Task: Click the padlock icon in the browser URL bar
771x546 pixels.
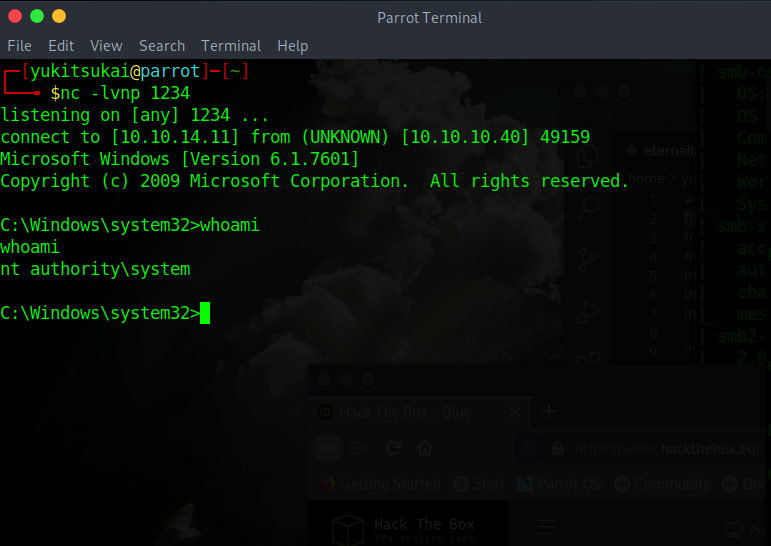Action: click(x=558, y=448)
